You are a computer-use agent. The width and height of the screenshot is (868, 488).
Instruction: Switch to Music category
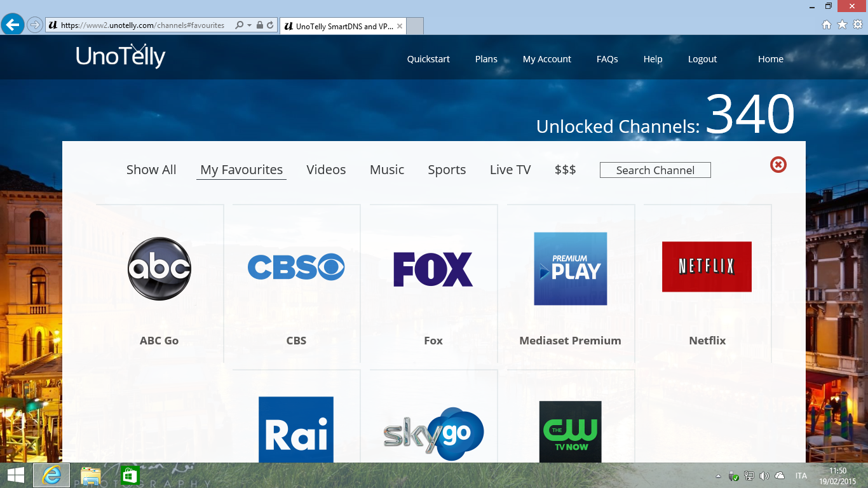pyautogui.click(x=387, y=170)
